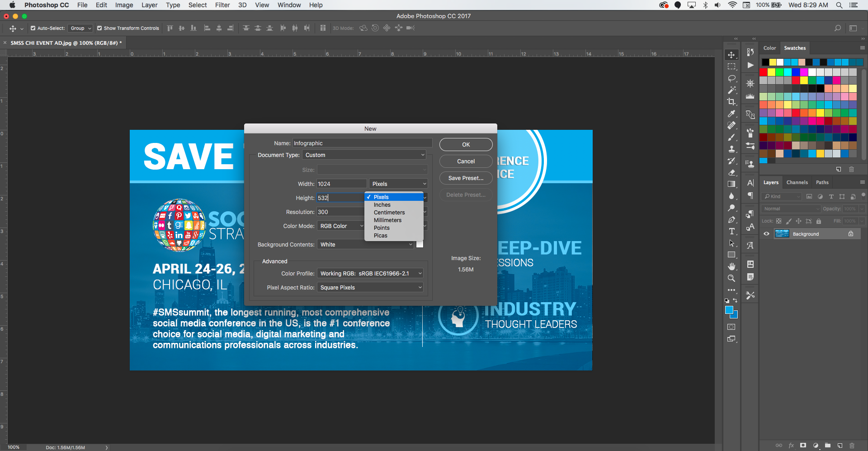Open Spotlight search in menu bar

tap(839, 5)
